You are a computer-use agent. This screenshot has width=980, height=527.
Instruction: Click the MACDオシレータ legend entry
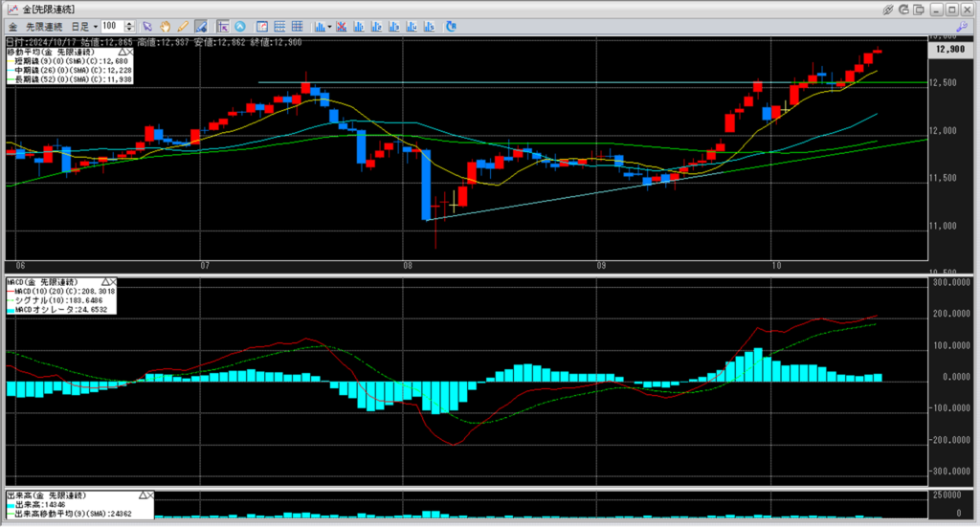(56, 310)
